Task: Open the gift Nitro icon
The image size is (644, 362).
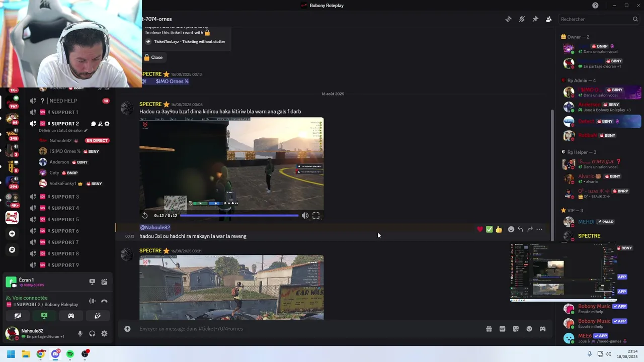Action: click(489, 329)
